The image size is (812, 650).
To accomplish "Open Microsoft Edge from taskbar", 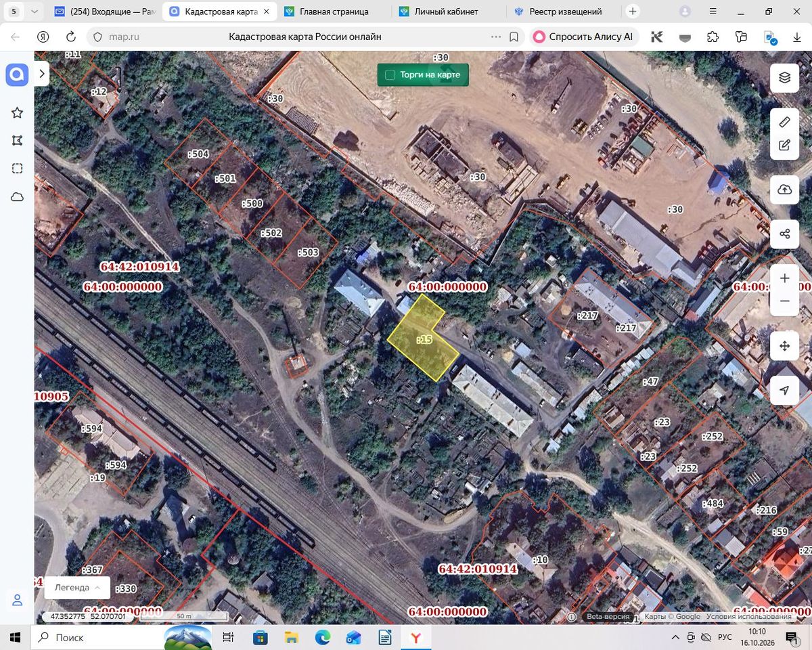I will click(322, 637).
